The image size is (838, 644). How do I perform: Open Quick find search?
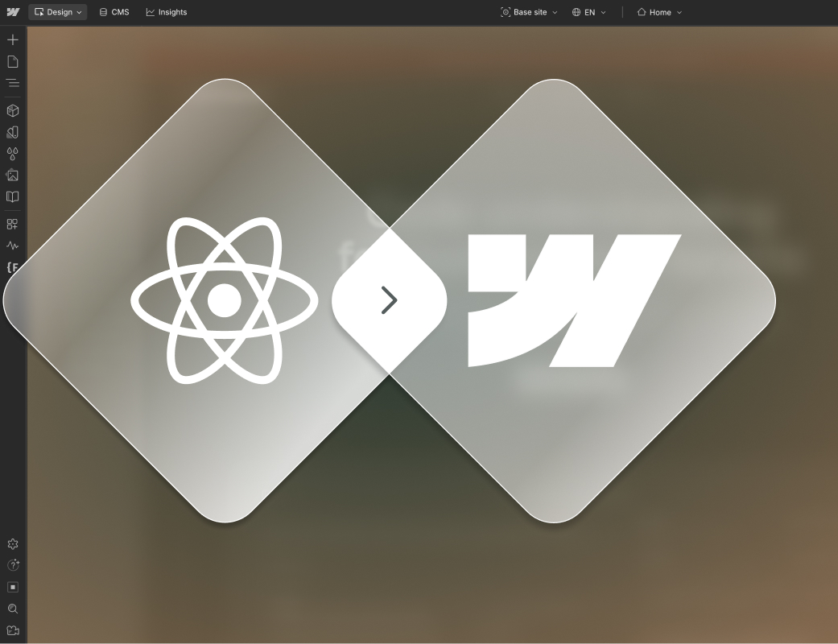click(13, 609)
